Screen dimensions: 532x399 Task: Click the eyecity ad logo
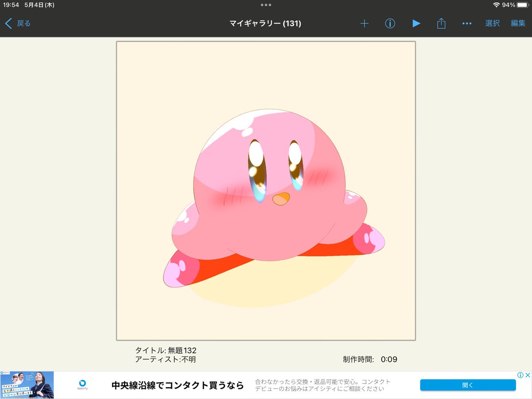coord(82,385)
